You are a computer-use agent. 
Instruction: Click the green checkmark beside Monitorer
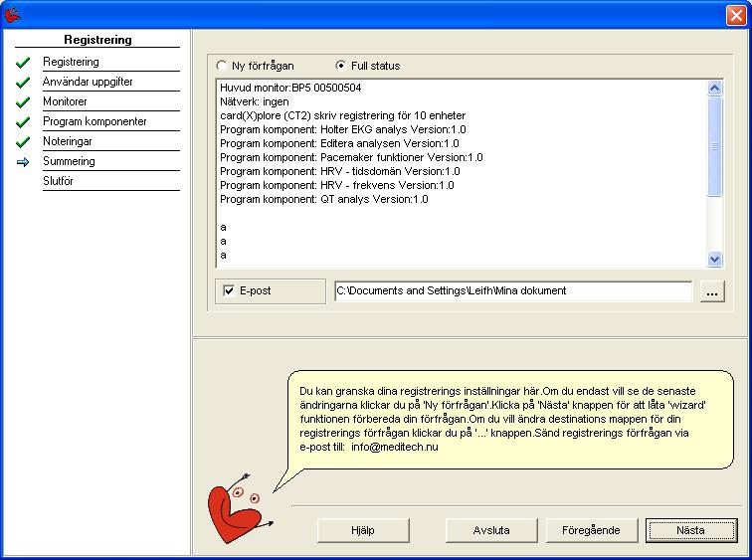point(23,102)
